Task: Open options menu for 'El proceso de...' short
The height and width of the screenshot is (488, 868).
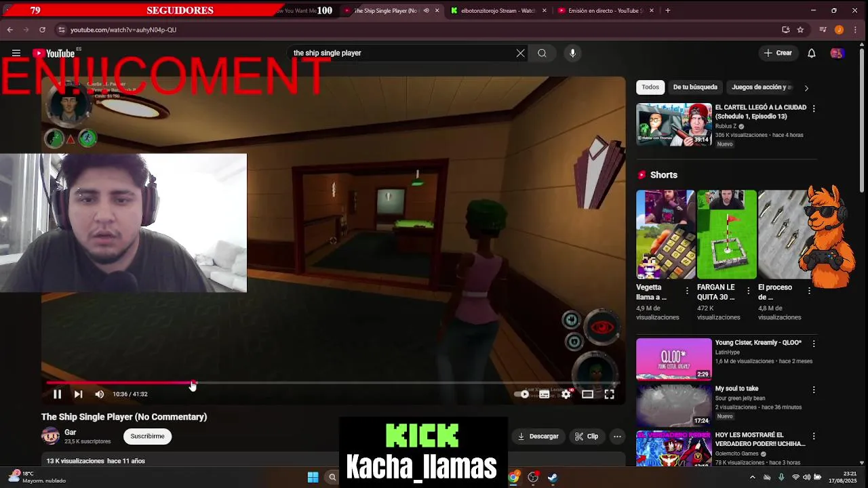Action: [809, 290]
